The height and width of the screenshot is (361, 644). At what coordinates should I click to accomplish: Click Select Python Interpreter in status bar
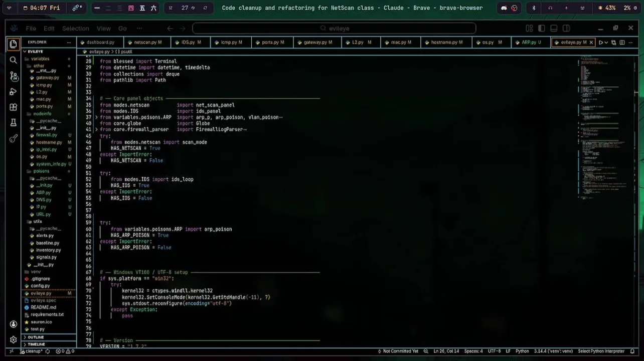(x=601, y=351)
